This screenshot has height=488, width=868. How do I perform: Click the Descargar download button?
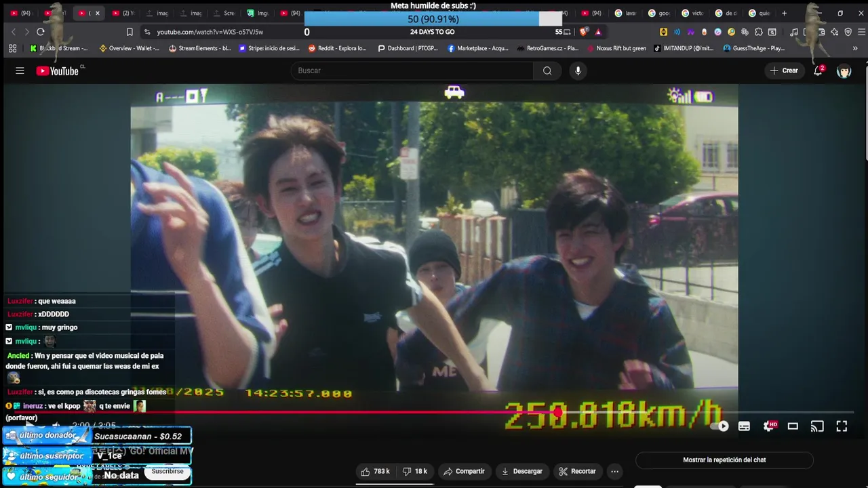(521, 471)
